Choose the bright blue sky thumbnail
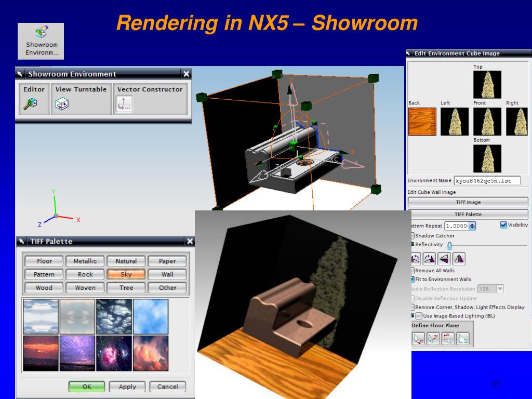The height and width of the screenshot is (399, 532). 151,316
